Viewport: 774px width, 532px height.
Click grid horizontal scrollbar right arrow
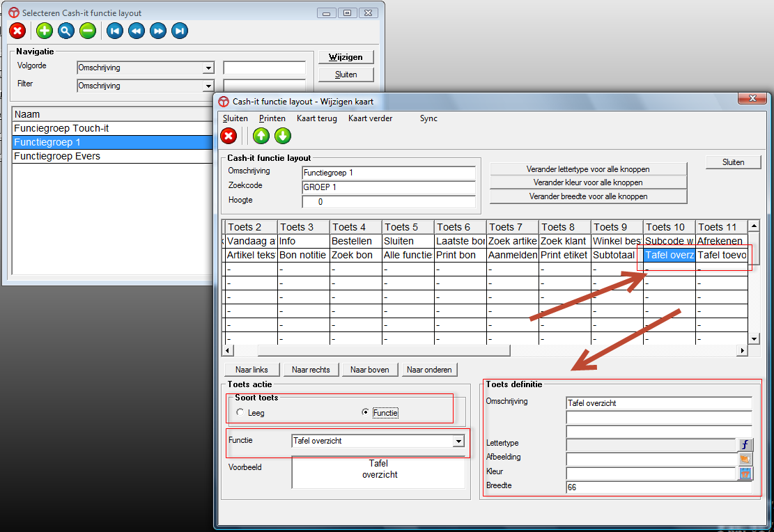[x=742, y=350]
